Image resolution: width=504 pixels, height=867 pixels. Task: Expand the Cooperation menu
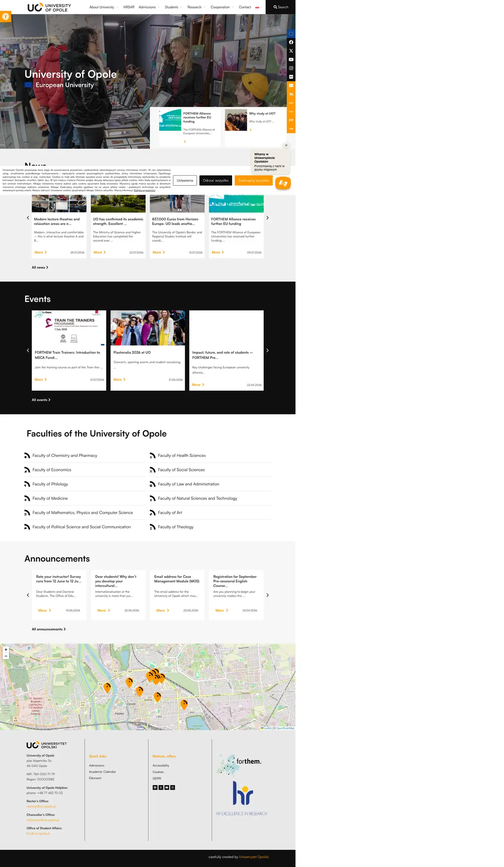[222, 7]
